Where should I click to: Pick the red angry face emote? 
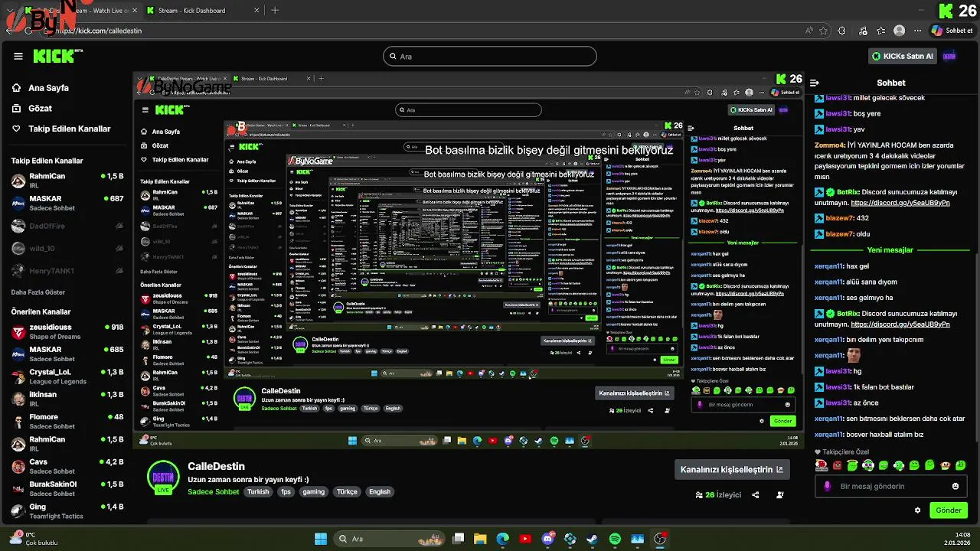point(837,465)
